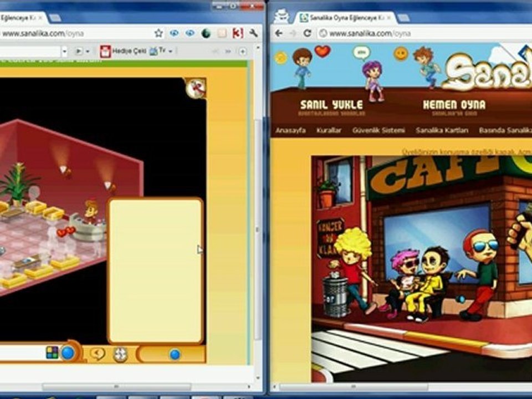Click the red hearts in game room
Screen dimensions: 532x399
coord(66,232)
